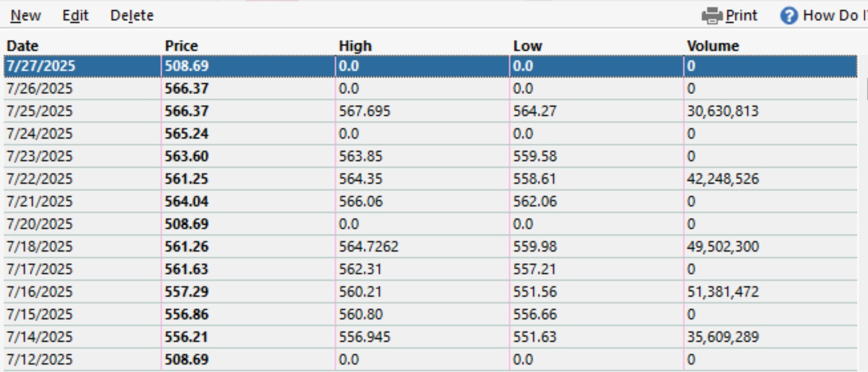Open the How Do I help icon

(789, 16)
